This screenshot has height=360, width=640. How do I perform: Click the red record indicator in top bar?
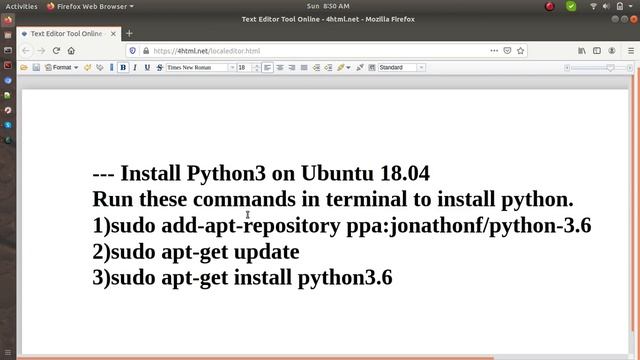point(550,6)
